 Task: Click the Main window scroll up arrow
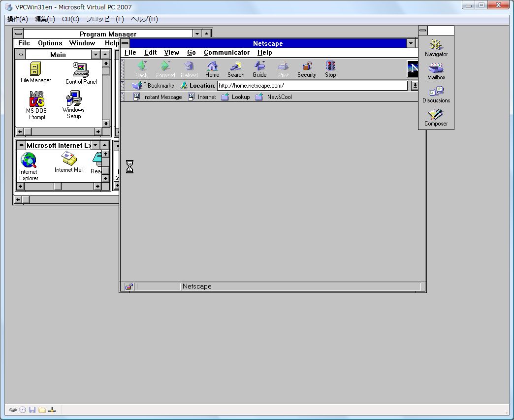click(x=106, y=63)
